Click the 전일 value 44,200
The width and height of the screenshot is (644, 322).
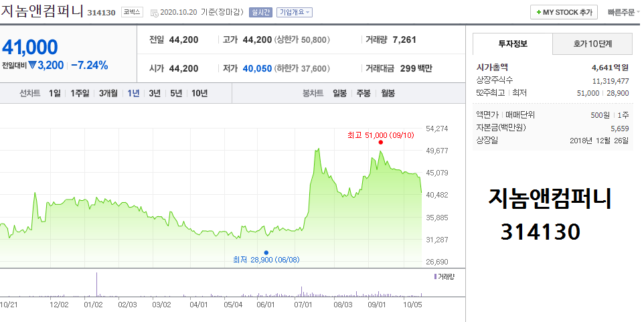pos(183,40)
